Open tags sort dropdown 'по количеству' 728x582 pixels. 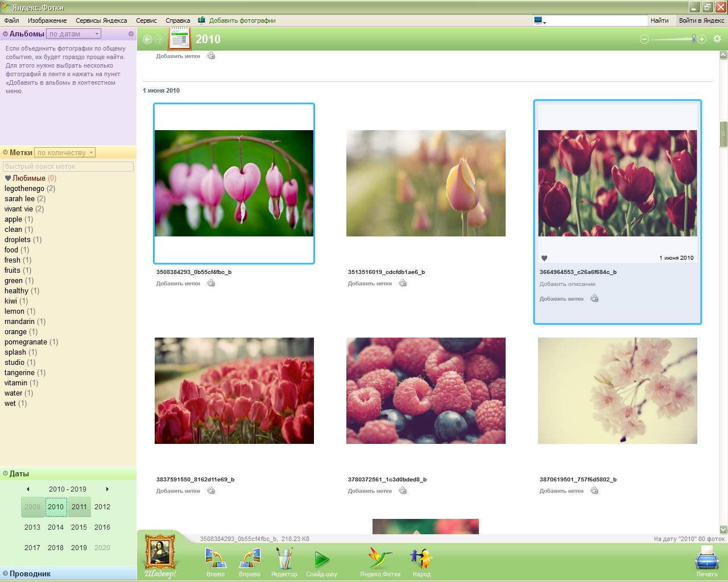[x=65, y=152]
